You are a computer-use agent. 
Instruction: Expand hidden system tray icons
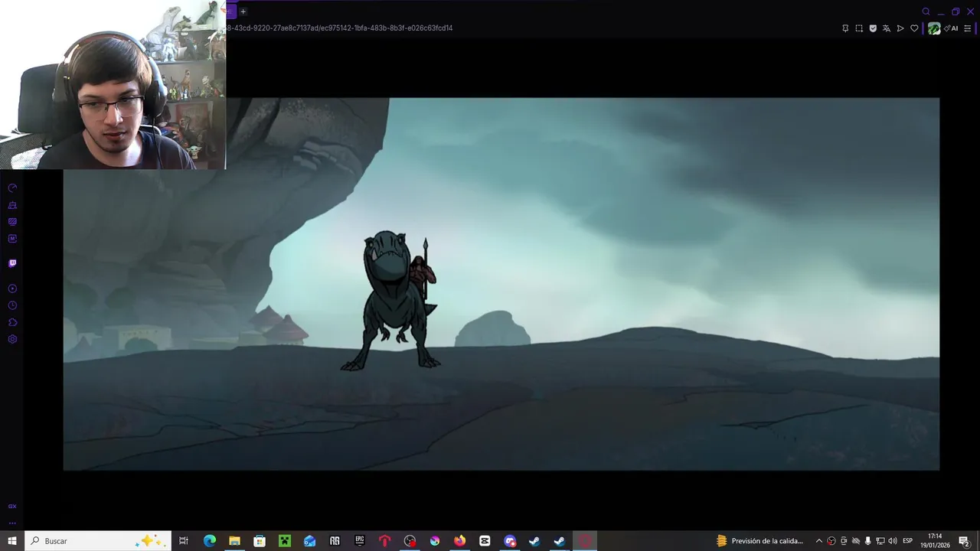coord(818,541)
